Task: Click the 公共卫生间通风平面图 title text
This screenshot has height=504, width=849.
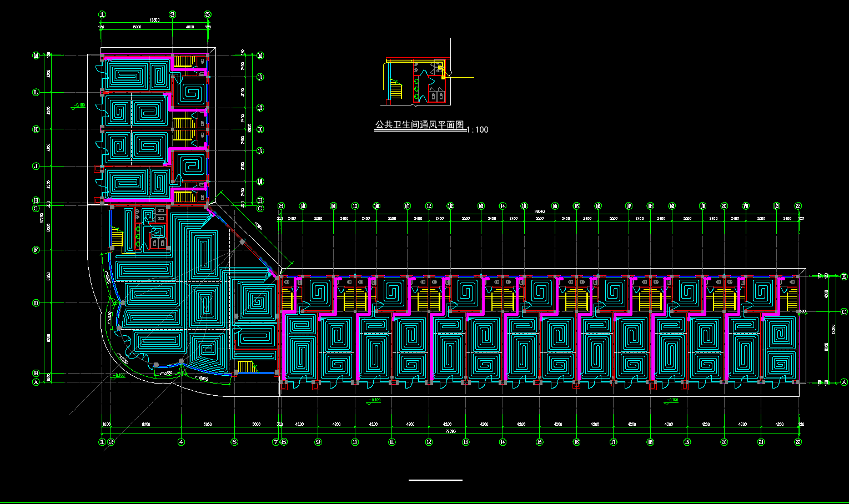Action: [x=419, y=125]
